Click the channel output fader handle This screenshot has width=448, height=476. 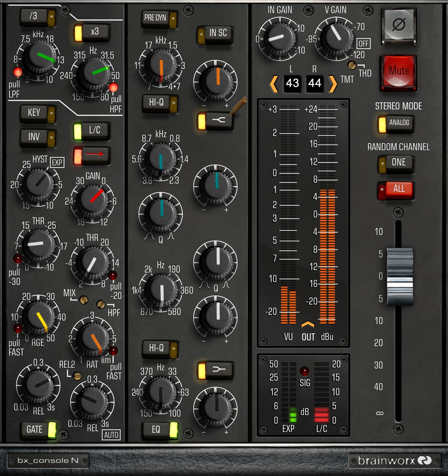[x=400, y=276]
